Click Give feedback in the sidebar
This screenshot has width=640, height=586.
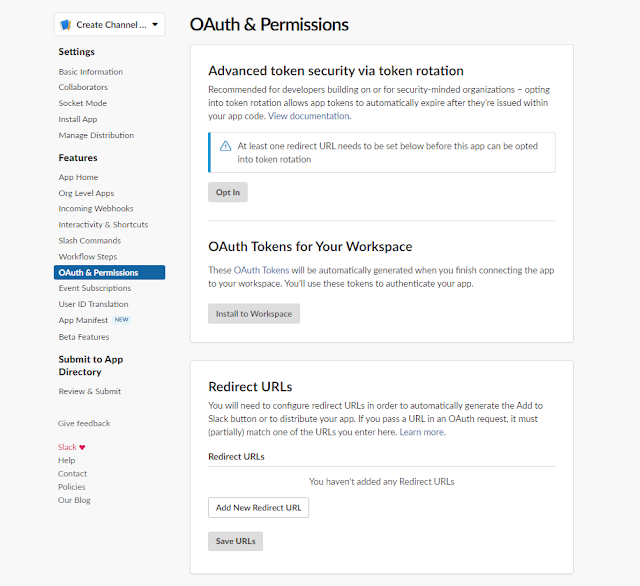(x=84, y=424)
